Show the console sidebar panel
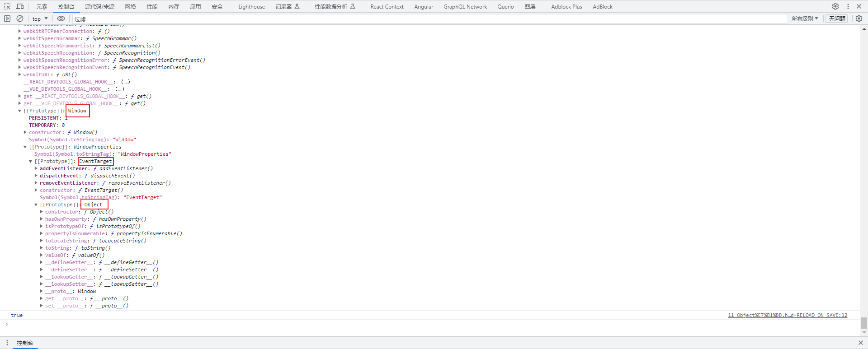 [7, 19]
